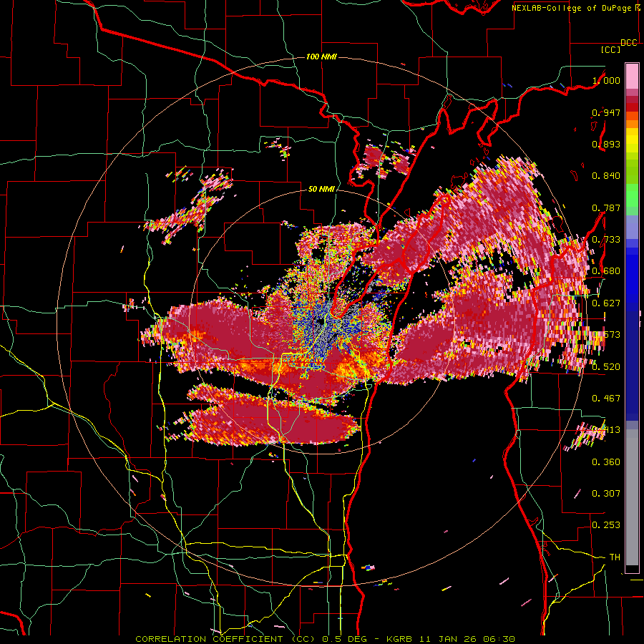Click the black radar site dot at ring center
Viewport: 644px width, 644px height.
[x=319, y=321]
